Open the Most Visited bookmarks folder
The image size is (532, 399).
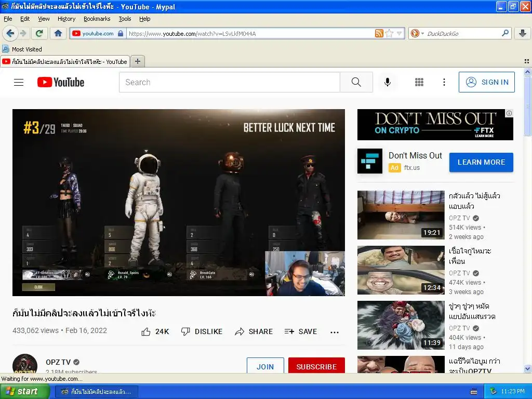[22, 49]
